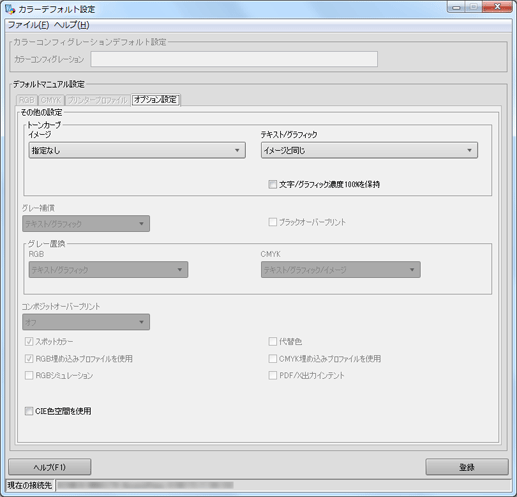
Task: Open the ヘルプ(H) menu
Action: (x=72, y=25)
